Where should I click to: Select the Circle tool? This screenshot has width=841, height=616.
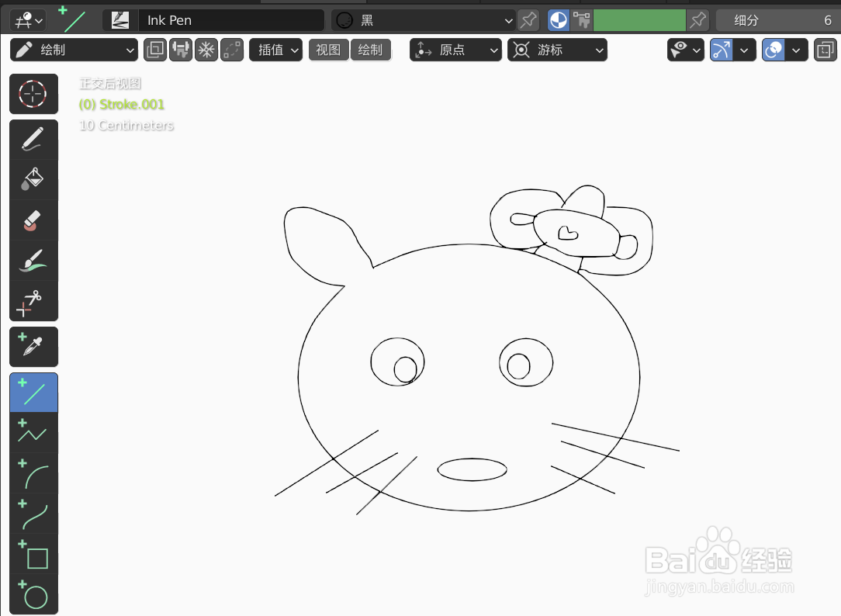click(x=33, y=594)
